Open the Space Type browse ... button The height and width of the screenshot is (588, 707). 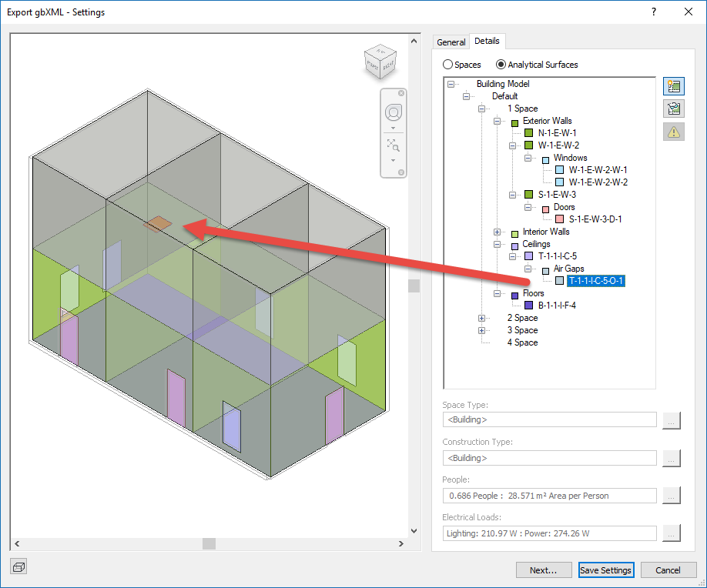tap(671, 420)
